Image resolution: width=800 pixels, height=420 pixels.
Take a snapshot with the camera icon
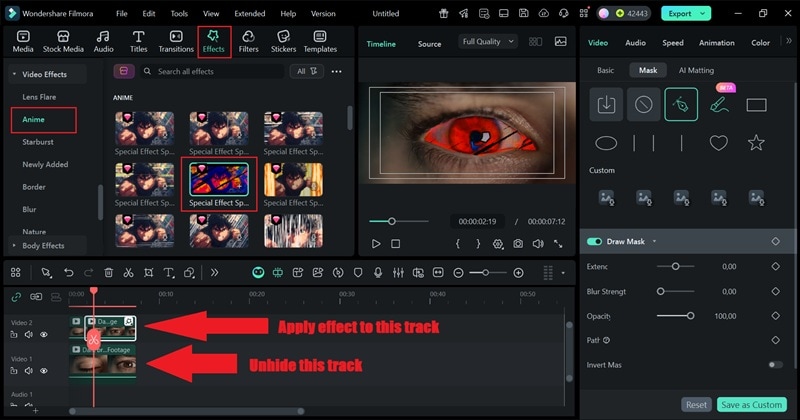[518, 244]
